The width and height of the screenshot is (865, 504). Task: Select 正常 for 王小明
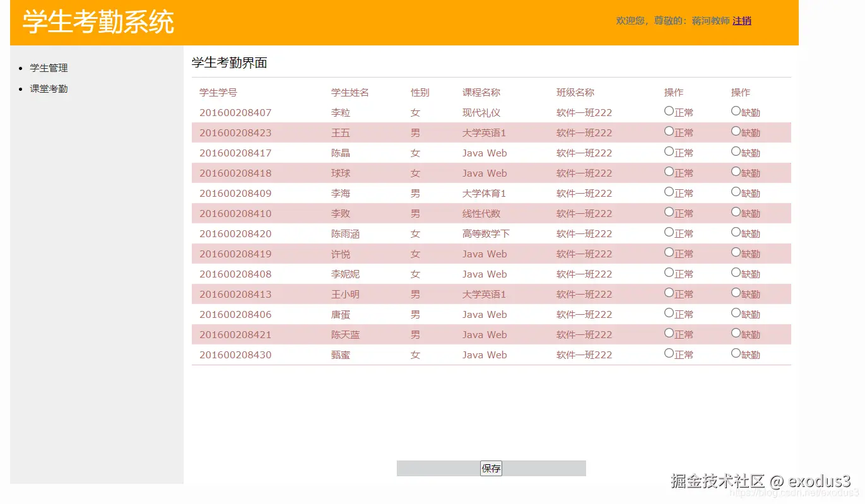click(x=669, y=293)
